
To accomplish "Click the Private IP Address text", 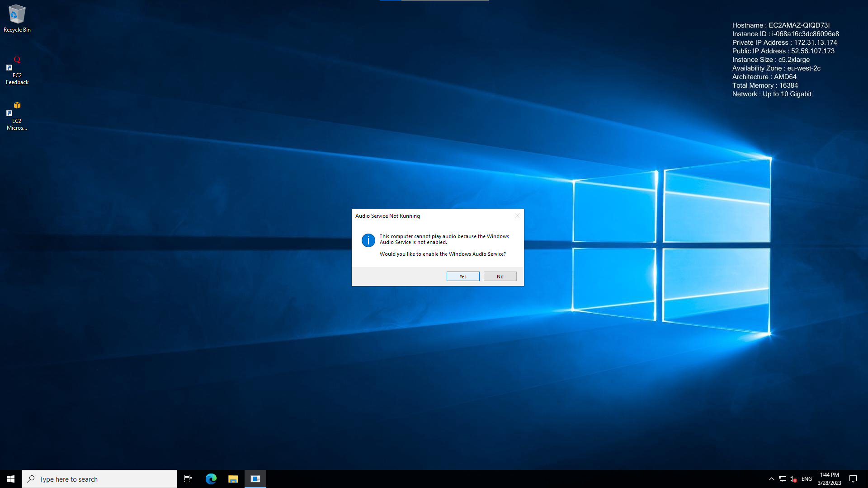I will tap(785, 42).
